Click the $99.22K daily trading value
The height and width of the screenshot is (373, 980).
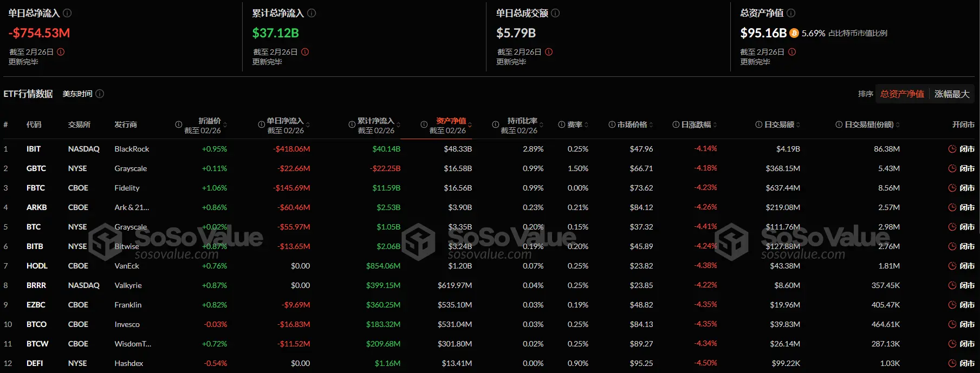click(x=786, y=363)
